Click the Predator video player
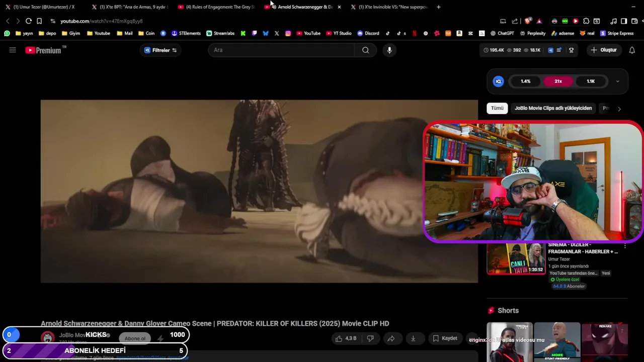The image size is (644, 362). (x=259, y=191)
